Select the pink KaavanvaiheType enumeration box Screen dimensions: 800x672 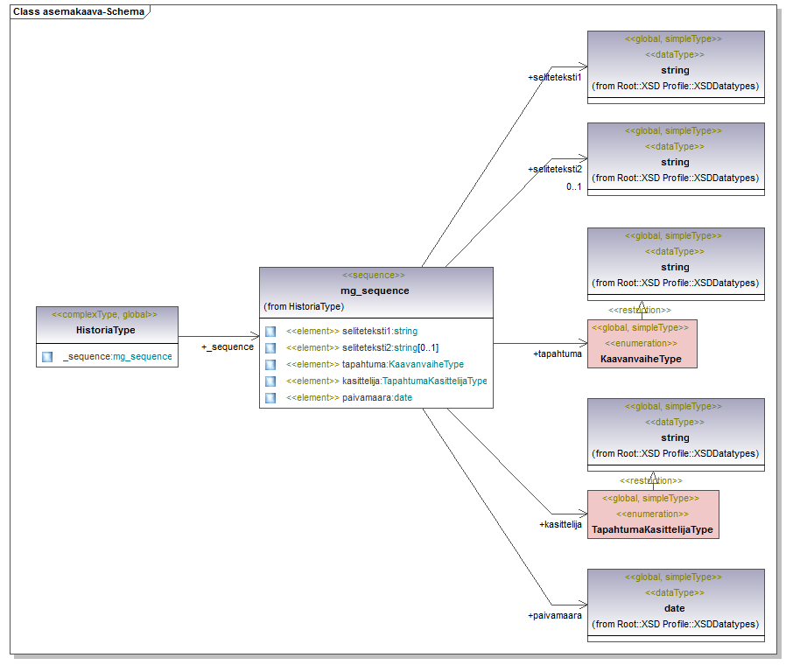[642, 343]
